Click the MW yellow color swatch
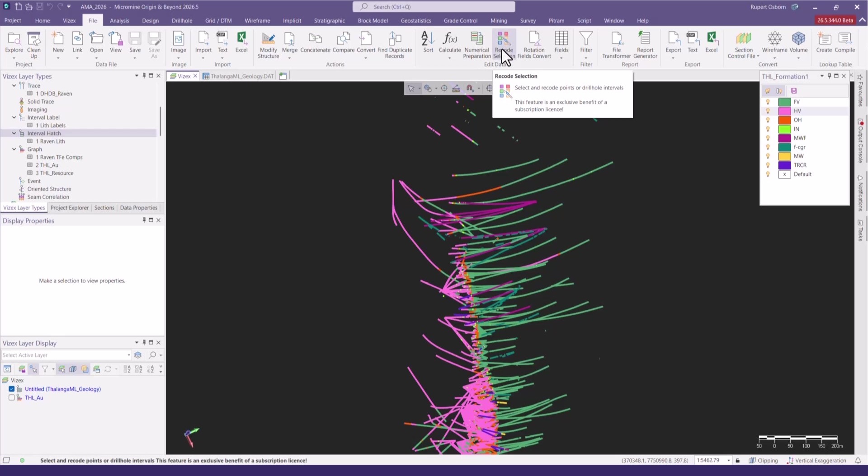 pos(784,156)
